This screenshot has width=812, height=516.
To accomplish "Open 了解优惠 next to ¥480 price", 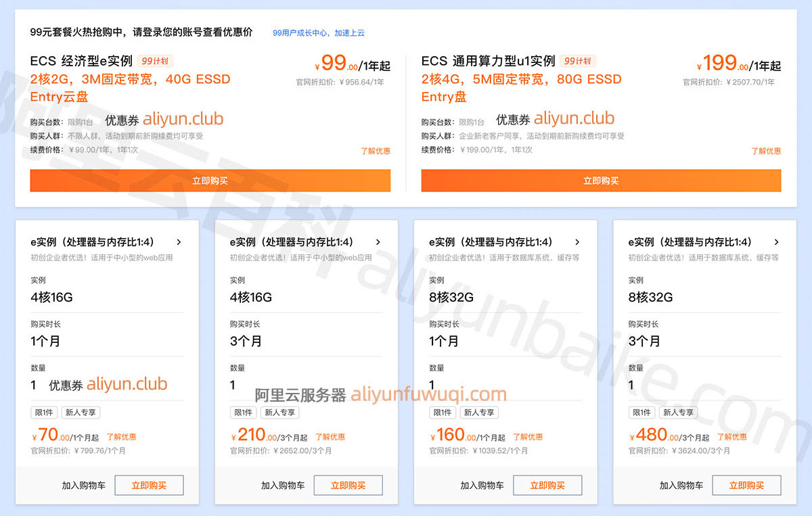I will [x=732, y=437].
